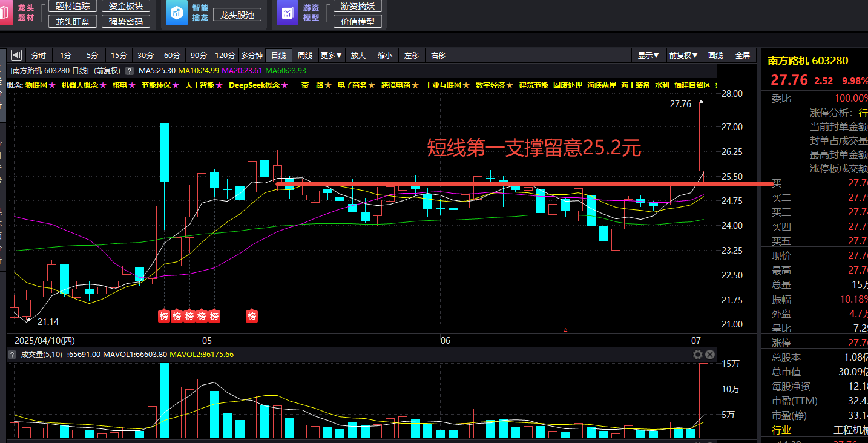
Task: Collapse the left panel with arrow icon
Action: pyautogui.click(x=16, y=55)
